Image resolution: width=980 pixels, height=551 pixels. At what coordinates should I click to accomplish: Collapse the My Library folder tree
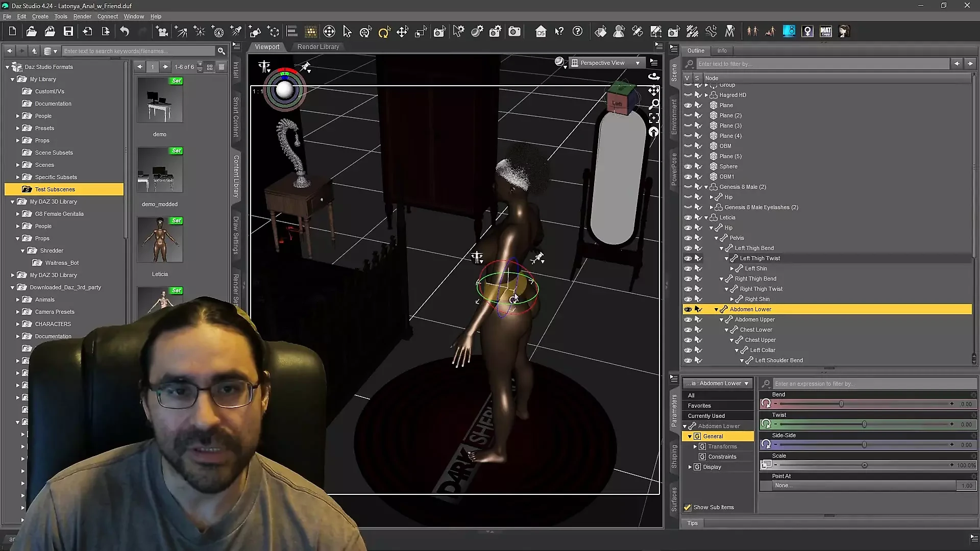pyautogui.click(x=13, y=80)
